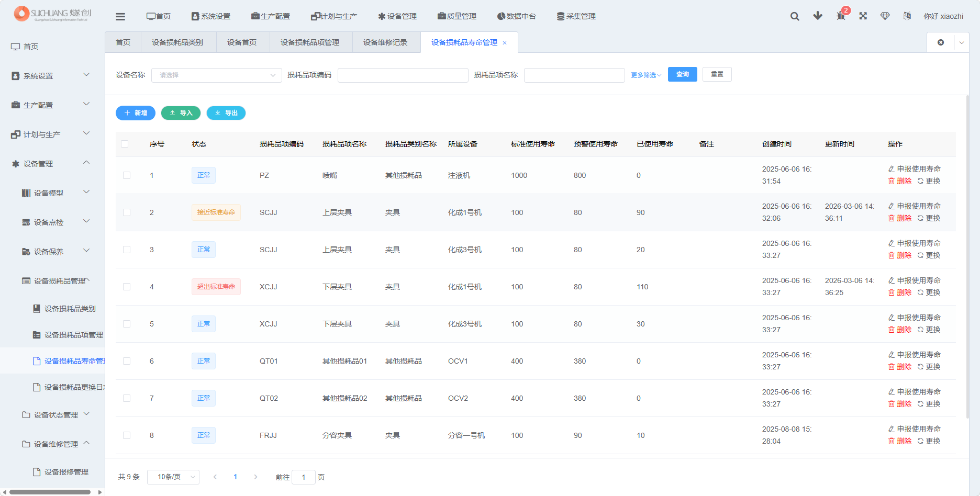Click the sidebar 设备损耗品类别 book icon
This screenshot has height=496, width=980.
pyautogui.click(x=37, y=309)
